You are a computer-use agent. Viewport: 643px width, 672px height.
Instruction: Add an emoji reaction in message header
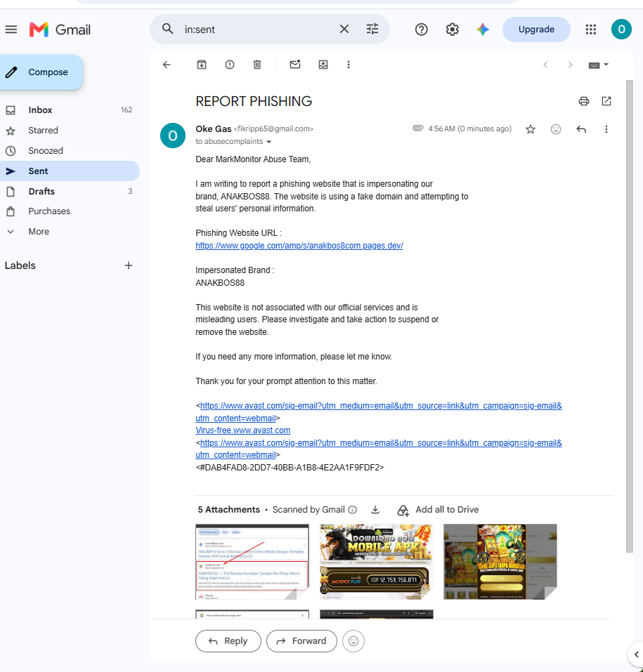[x=555, y=129]
